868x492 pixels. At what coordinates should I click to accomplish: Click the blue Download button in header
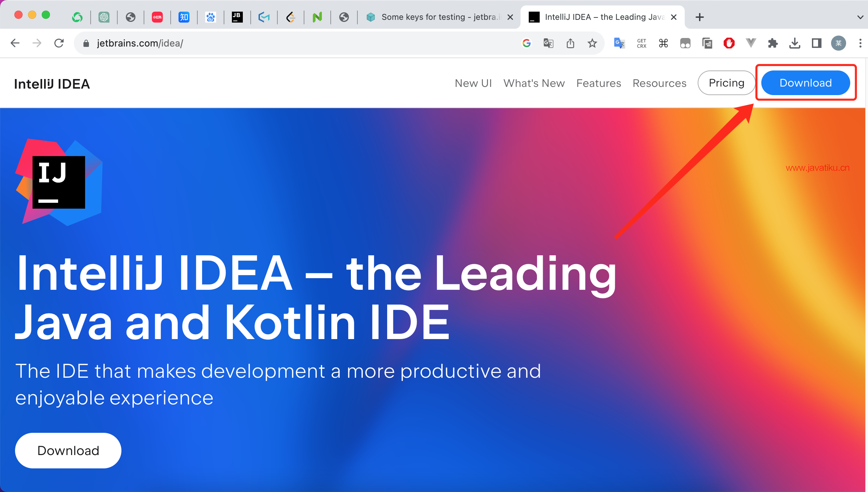[x=805, y=83]
